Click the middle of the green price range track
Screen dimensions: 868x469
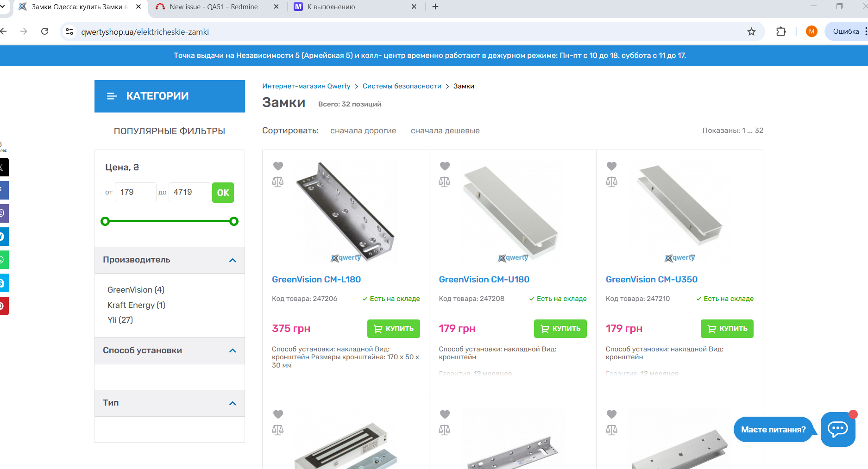click(x=170, y=221)
